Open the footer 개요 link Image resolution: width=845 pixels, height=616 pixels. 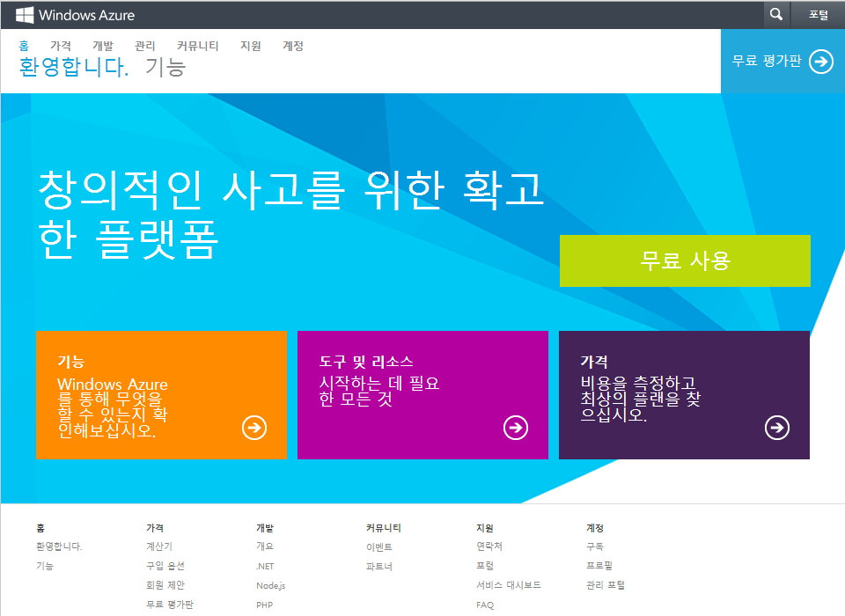(265, 546)
